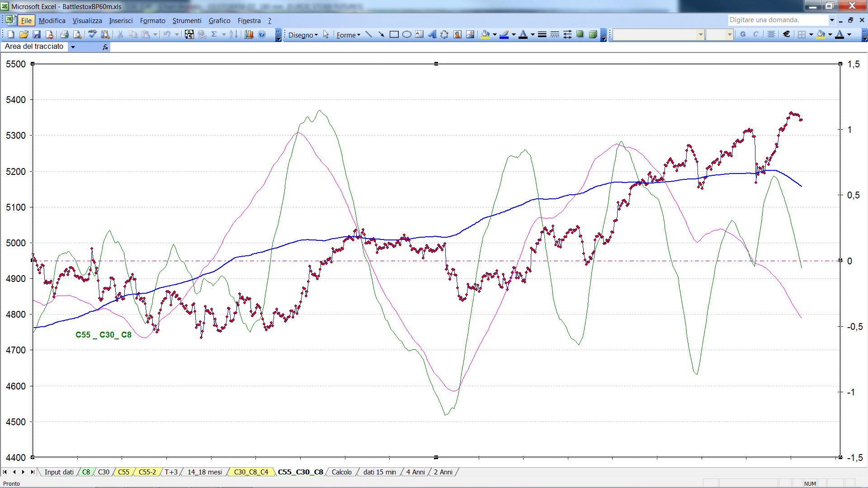The height and width of the screenshot is (488, 868).
Task: Open the Modifica menu
Action: point(52,21)
